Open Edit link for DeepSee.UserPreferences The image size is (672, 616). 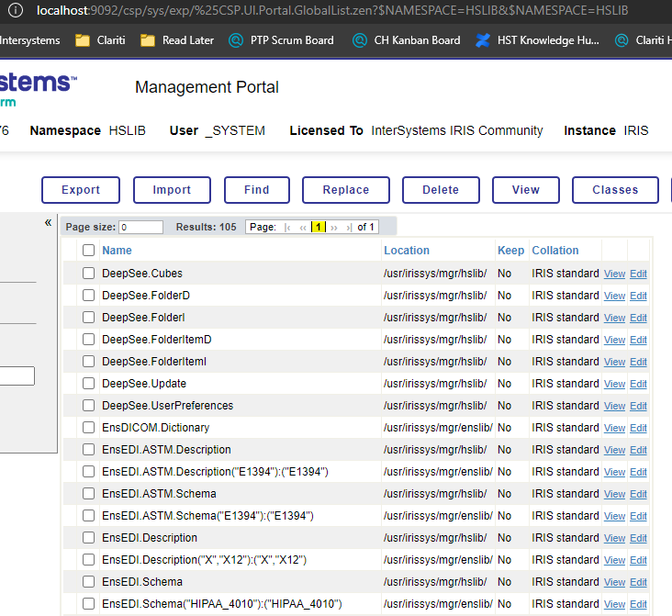pyautogui.click(x=638, y=406)
